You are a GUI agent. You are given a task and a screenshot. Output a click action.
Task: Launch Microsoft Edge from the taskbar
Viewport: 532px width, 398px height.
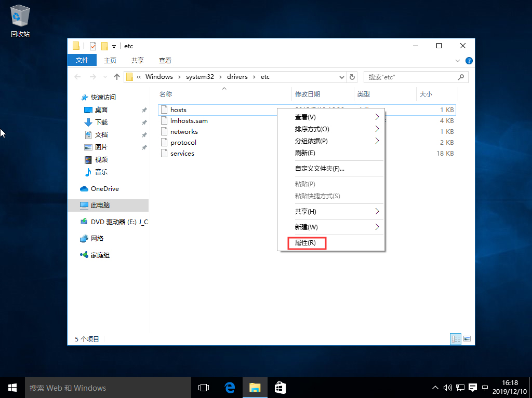(x=229, y=388)
